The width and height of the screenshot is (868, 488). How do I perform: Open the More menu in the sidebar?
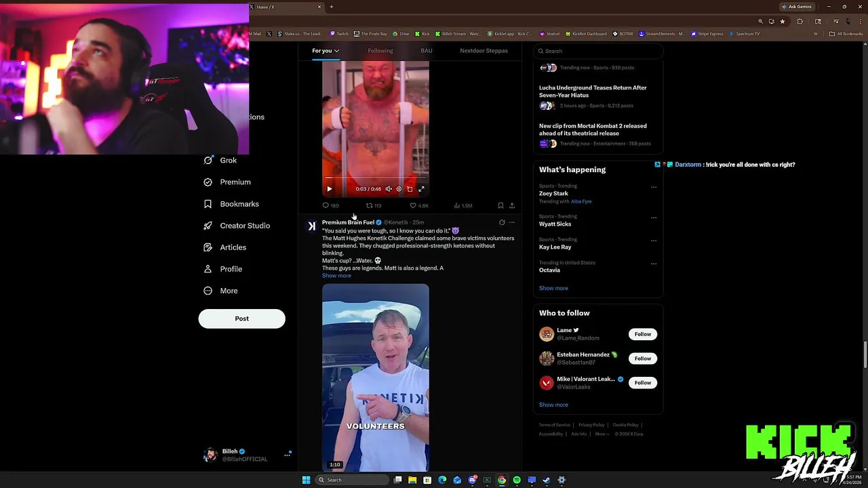point(221,291)
